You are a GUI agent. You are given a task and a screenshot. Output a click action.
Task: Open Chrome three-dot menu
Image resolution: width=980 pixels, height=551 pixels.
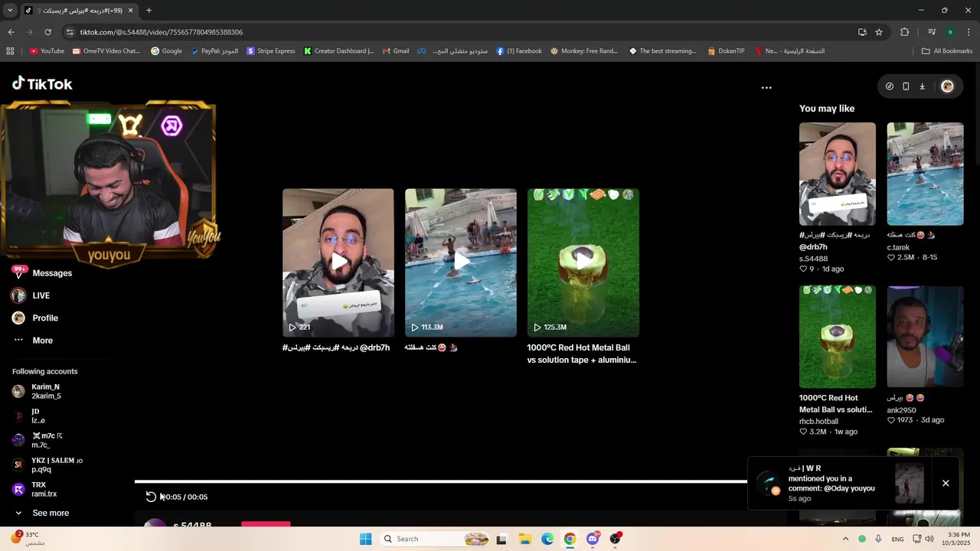tap(969, 32)
